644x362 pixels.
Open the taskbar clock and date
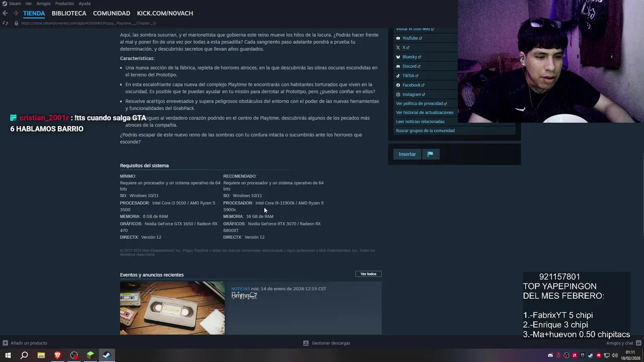click(630, 355)
